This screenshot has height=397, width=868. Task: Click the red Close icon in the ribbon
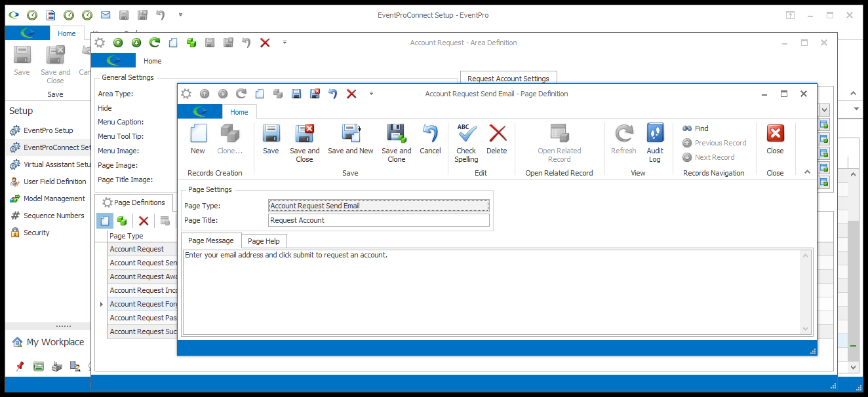[x=775, y=134]
